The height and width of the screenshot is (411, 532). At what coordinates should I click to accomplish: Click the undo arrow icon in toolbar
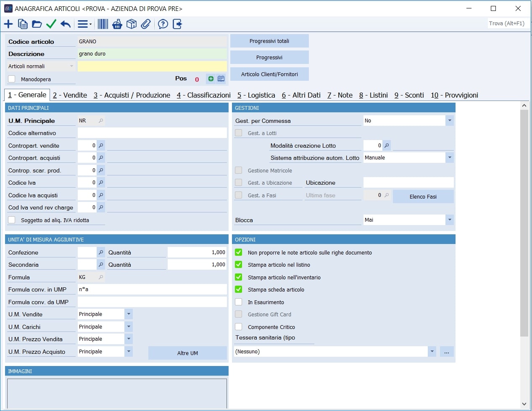pos(66,24)
